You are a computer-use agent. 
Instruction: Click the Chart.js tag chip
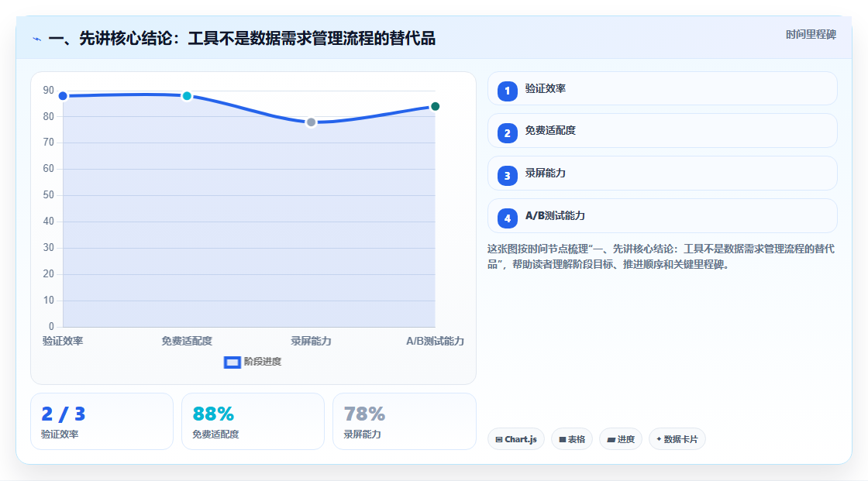[x=516, y=439]
